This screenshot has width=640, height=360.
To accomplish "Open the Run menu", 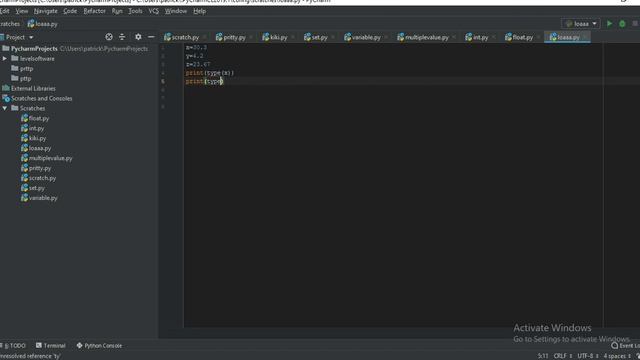I will point(117,11).
